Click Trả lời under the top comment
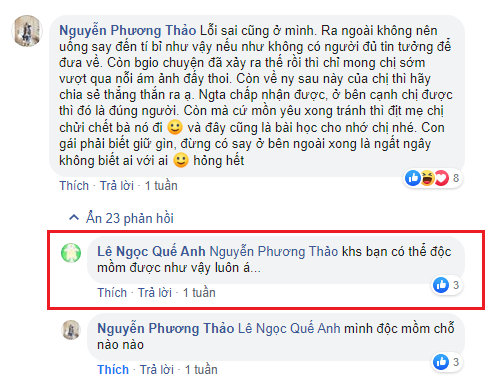The image size is (497, 390). point(117,186)
